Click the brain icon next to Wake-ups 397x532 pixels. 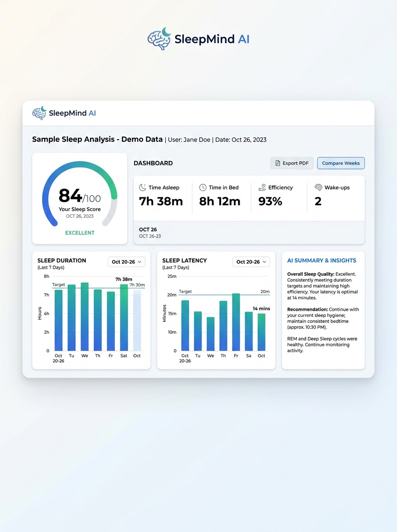click(x=318, y=188)
